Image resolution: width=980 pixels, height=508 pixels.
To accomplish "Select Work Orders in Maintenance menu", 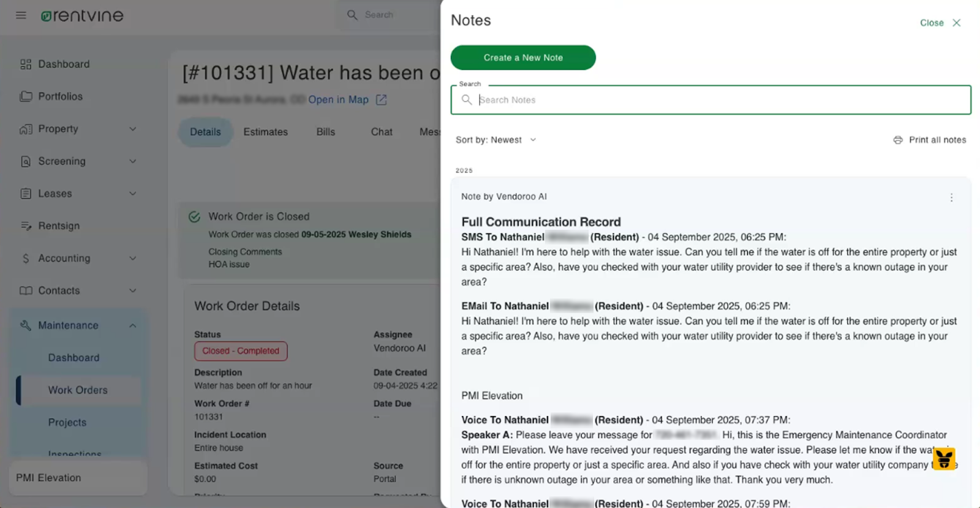I will coord(78,390).
